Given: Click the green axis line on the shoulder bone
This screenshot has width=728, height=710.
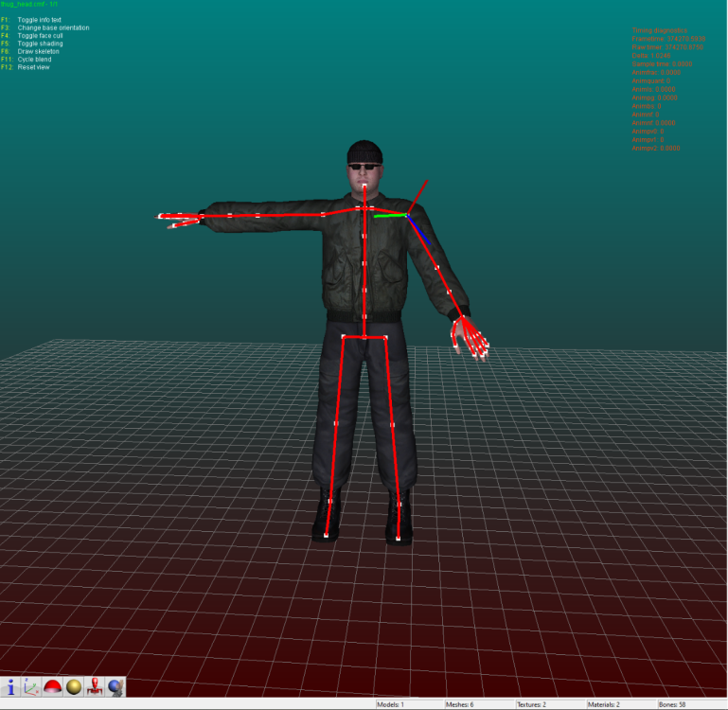Looking at the screenshot, I should (x=387, y=216).
